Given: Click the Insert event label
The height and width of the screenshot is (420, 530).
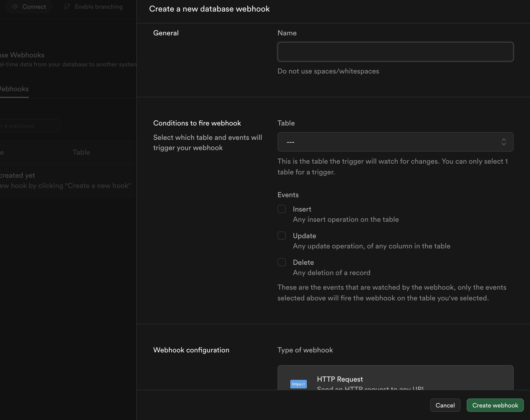Looking at the screenshot, I should (x=302, y=209).
